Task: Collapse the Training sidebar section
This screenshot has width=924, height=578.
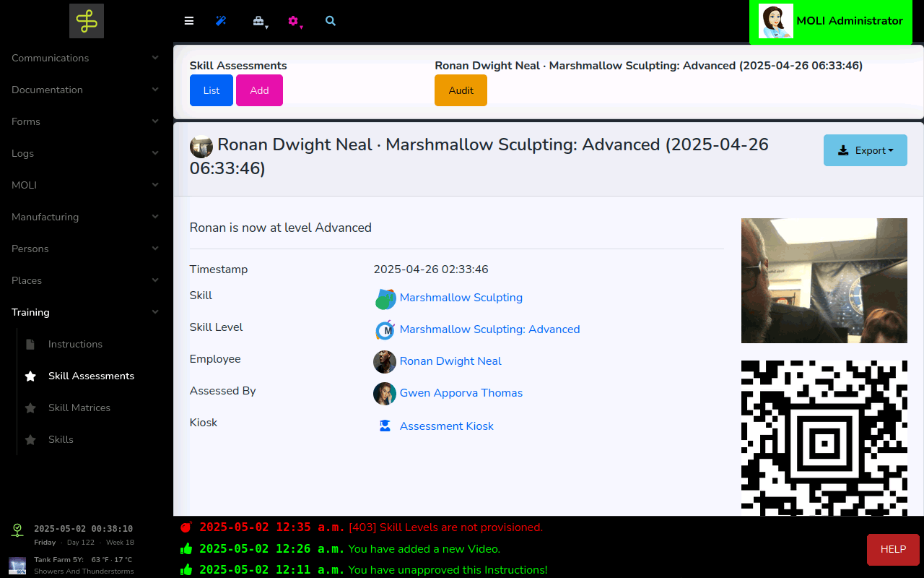Action: [86, 312]
